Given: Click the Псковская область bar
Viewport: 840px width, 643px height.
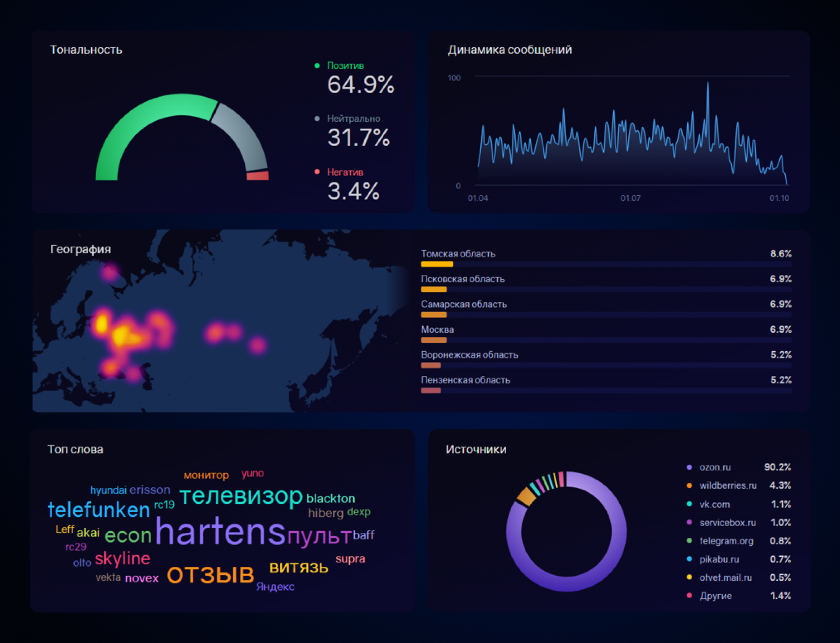Looking at the screenshot, I should 434,289.
